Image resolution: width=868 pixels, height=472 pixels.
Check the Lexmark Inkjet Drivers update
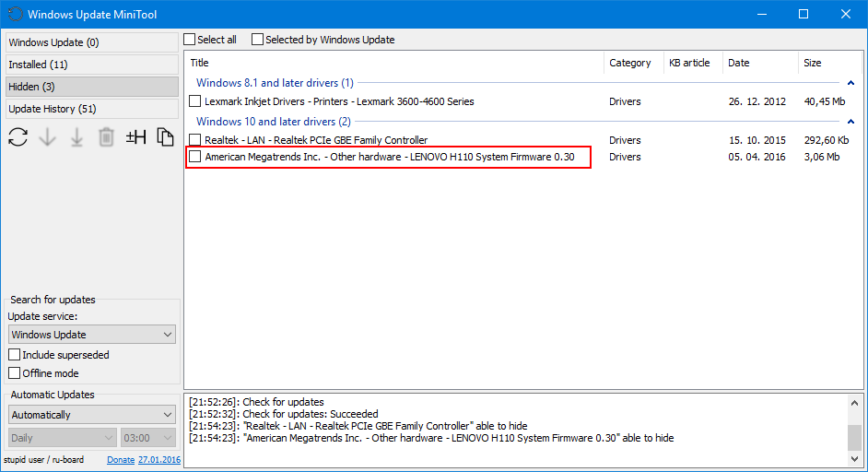[x=194, y=101]
